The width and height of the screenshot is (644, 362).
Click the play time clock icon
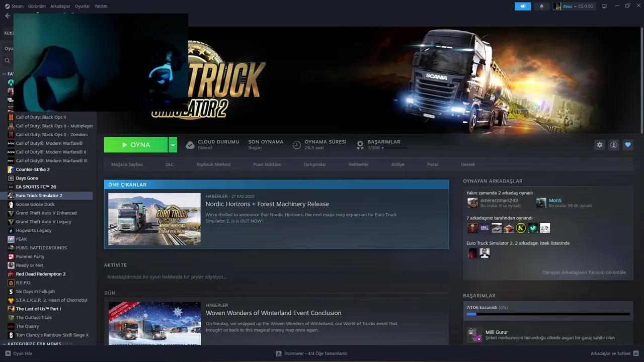point(297,145)
